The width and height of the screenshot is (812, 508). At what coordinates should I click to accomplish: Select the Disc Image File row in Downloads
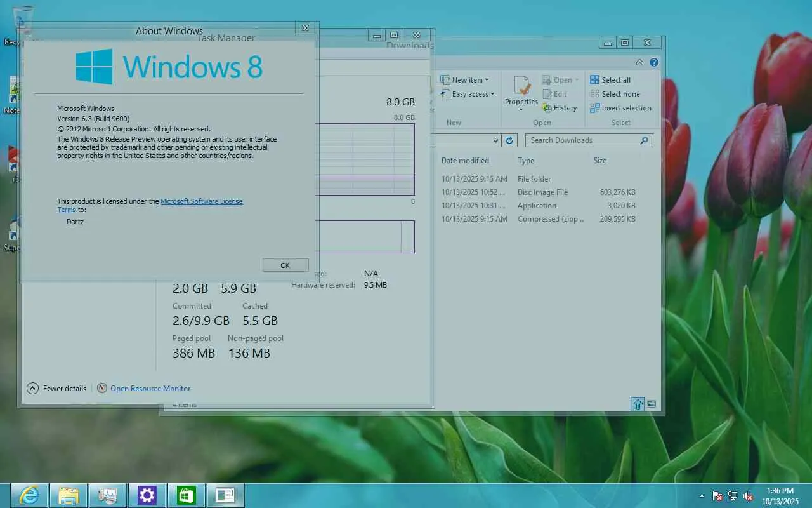pos(539,192)
